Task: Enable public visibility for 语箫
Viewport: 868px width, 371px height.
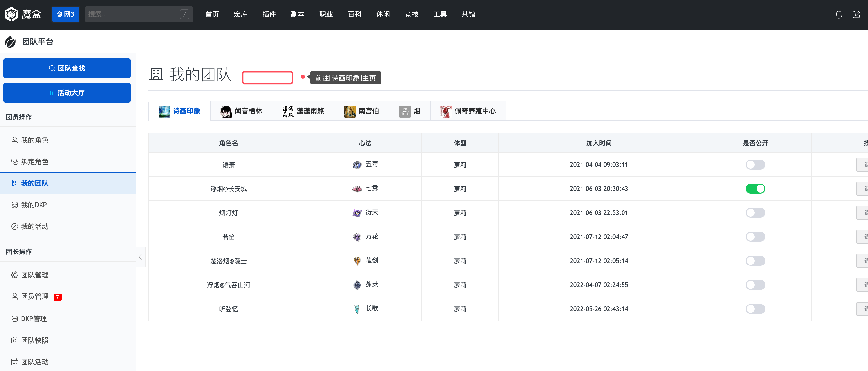Action: 756,165
